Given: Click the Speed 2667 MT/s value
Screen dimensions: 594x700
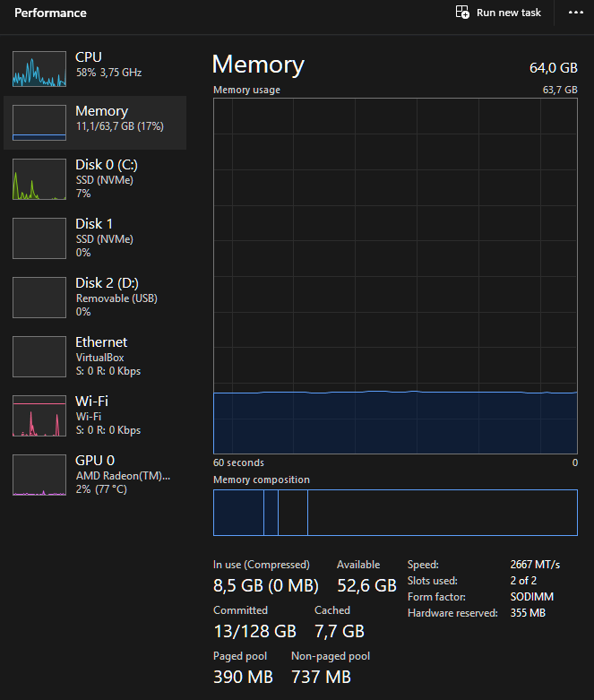Looking at the screenshot, I should pos(535,565).
